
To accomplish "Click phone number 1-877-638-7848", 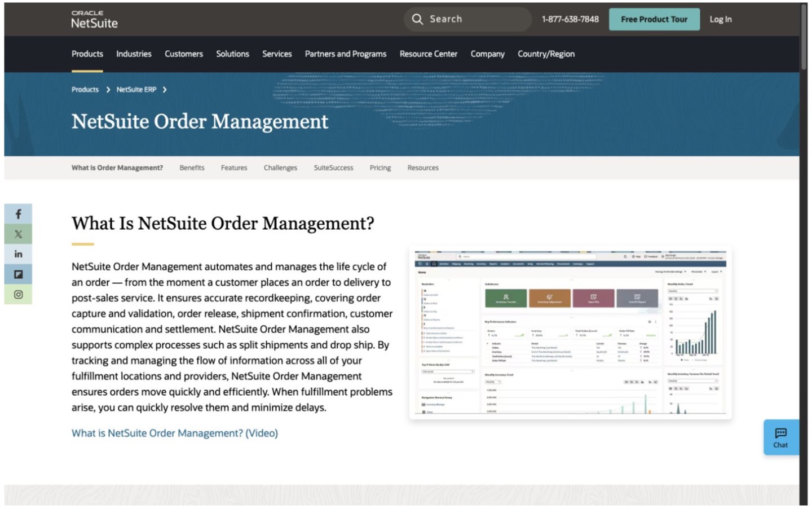I will coord(570,19).
